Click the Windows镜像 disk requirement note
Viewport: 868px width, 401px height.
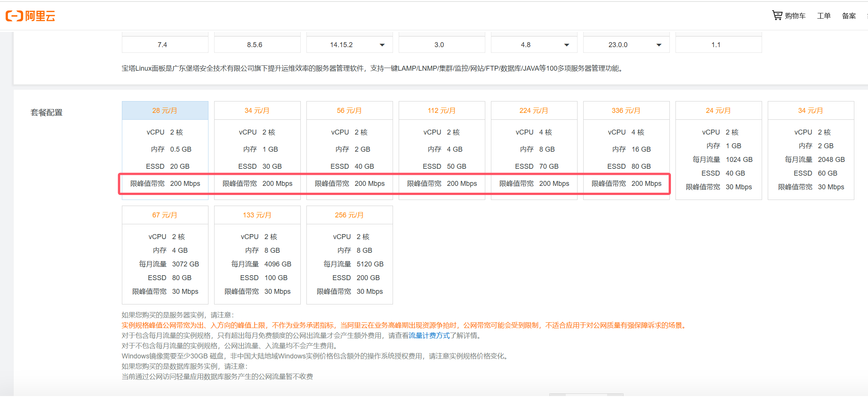tap(316, 356)
